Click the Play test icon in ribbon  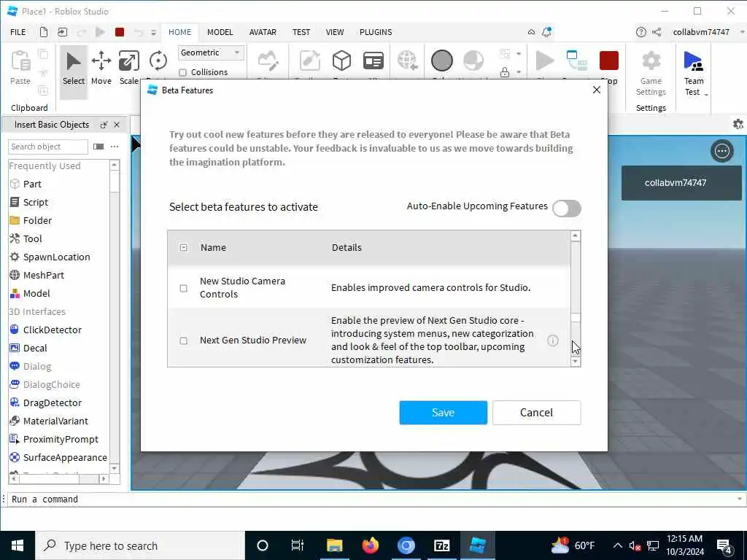tap(544, 61)
